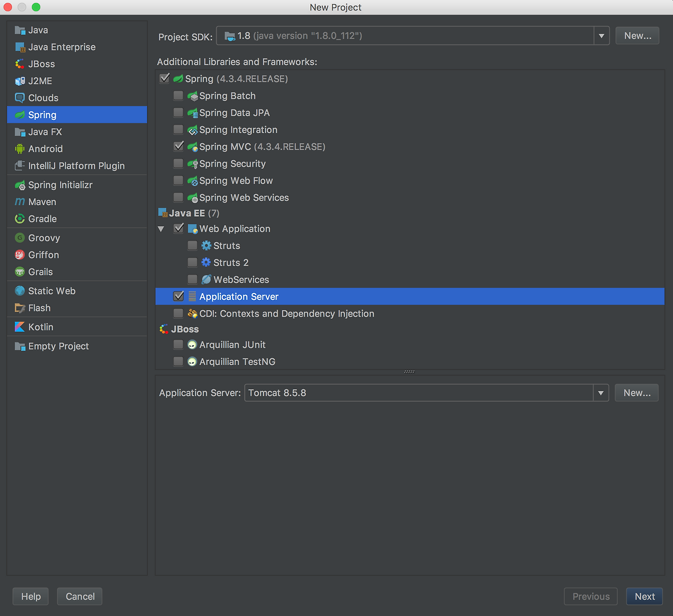Click the Spring Security icon

tap(192, 164)
